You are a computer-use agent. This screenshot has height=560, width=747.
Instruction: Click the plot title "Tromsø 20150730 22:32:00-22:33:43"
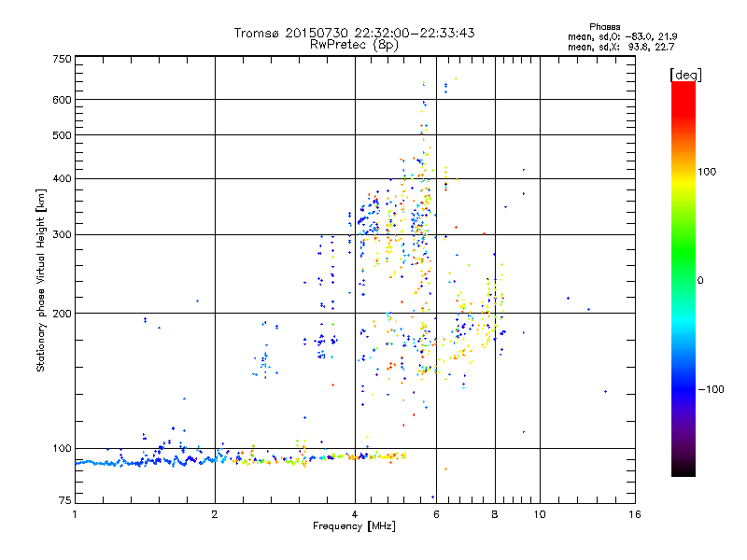pos(355,33)
